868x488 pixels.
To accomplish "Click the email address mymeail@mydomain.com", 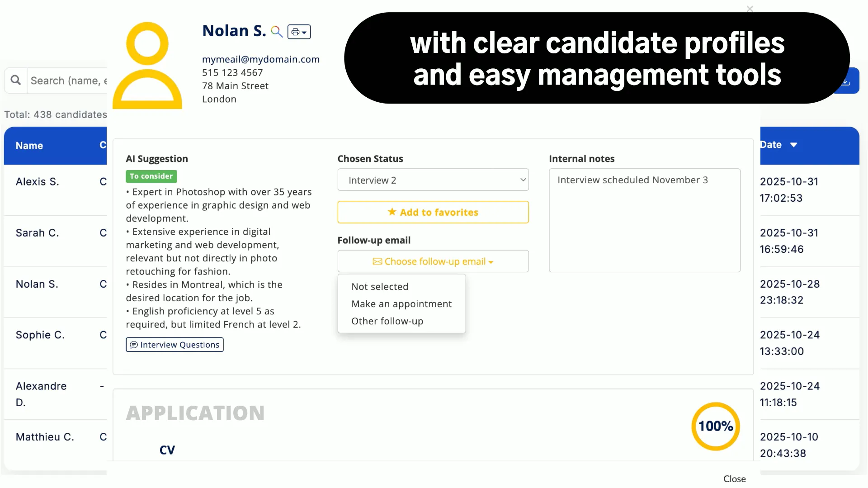I will tap(260, 59).
